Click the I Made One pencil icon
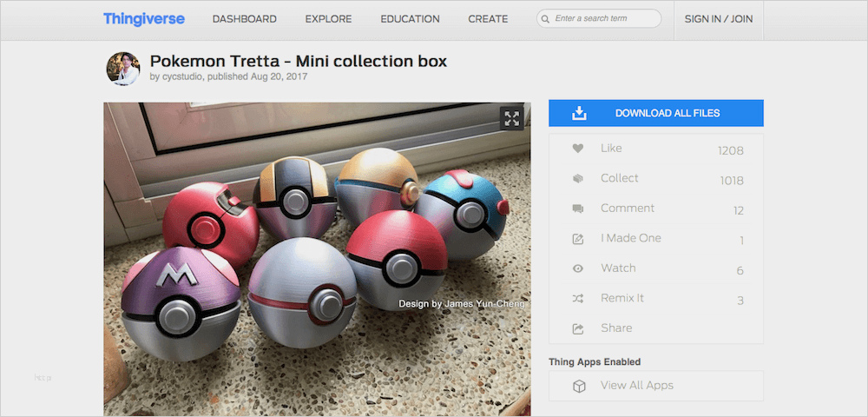Image resolution: width=868 pixels, height=417 pixels. (577, 239)
